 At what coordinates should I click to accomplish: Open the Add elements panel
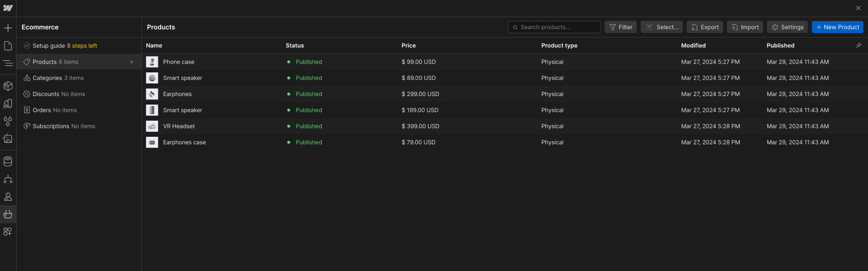coord(8,28)
